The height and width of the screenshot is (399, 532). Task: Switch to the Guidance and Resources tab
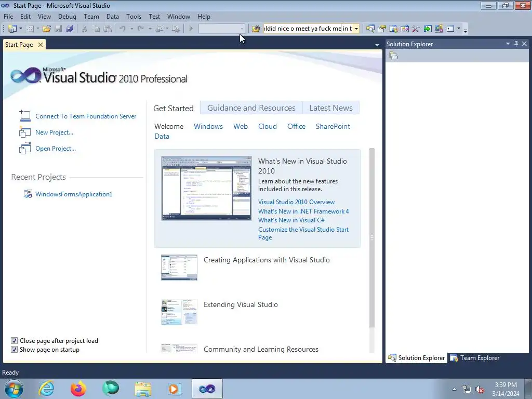point(251,108)
